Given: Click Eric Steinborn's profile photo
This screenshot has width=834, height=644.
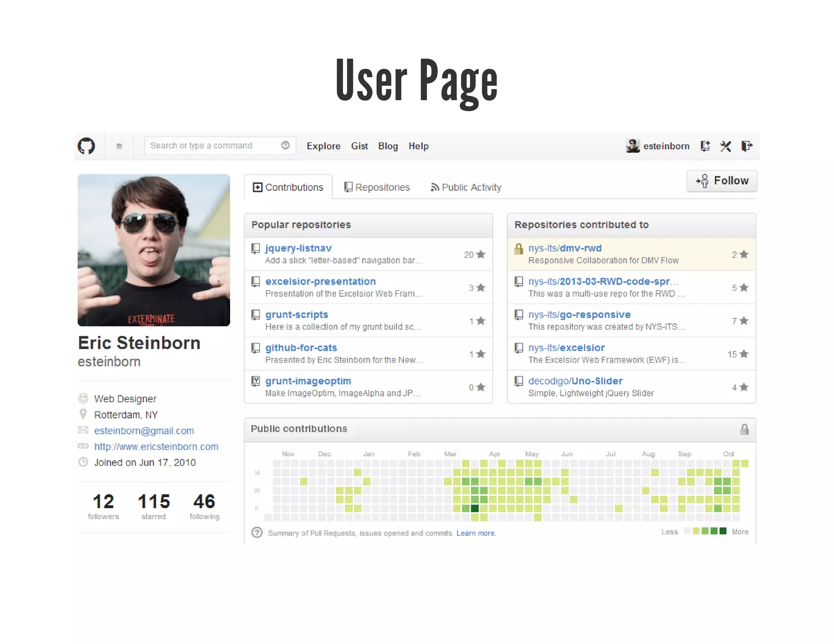Looking at the screenshot, I should click(x=154, y=250).
